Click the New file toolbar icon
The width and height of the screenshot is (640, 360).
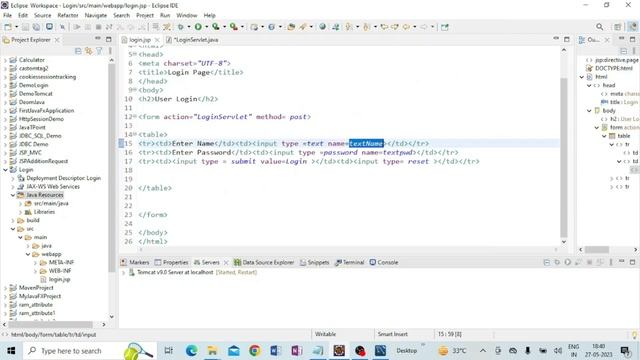[x=8, y=27]
